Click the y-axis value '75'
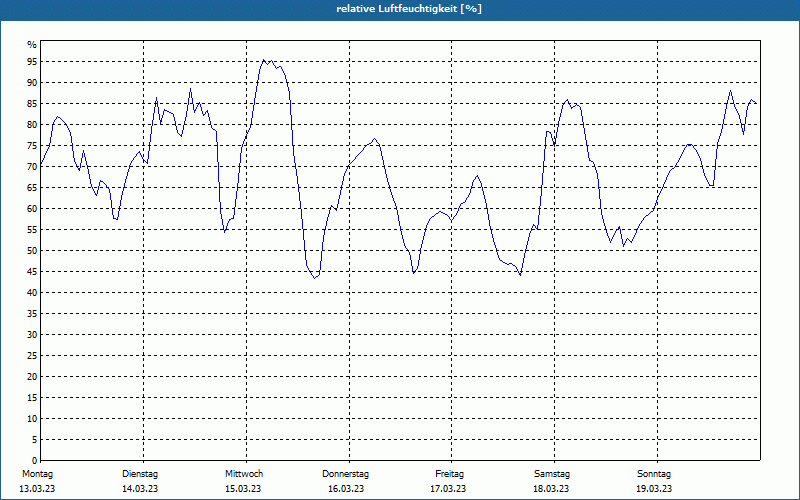The height and width of the screenshot is (500, 800). (x=32, y=145)
